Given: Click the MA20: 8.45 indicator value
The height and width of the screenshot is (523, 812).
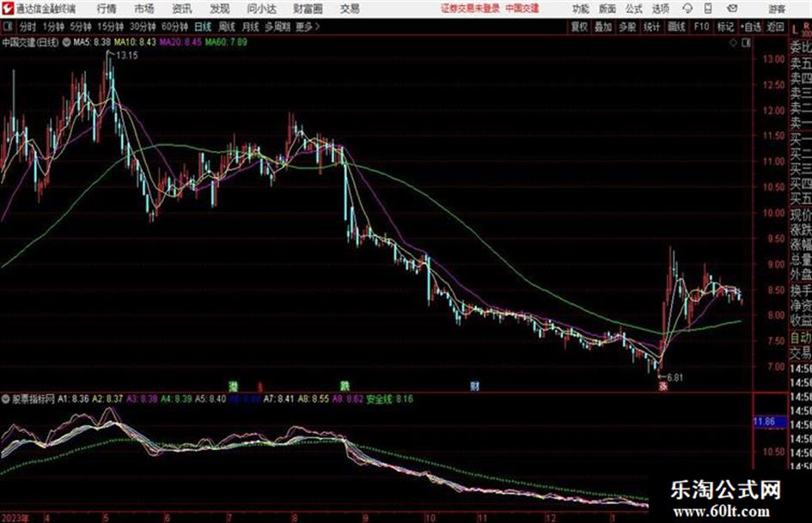Looking at the screenshot, I should click(180, 42).
